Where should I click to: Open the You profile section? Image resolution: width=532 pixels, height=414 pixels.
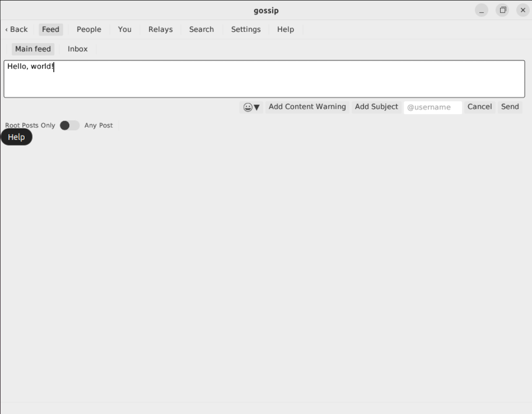(x=124, y=29)
